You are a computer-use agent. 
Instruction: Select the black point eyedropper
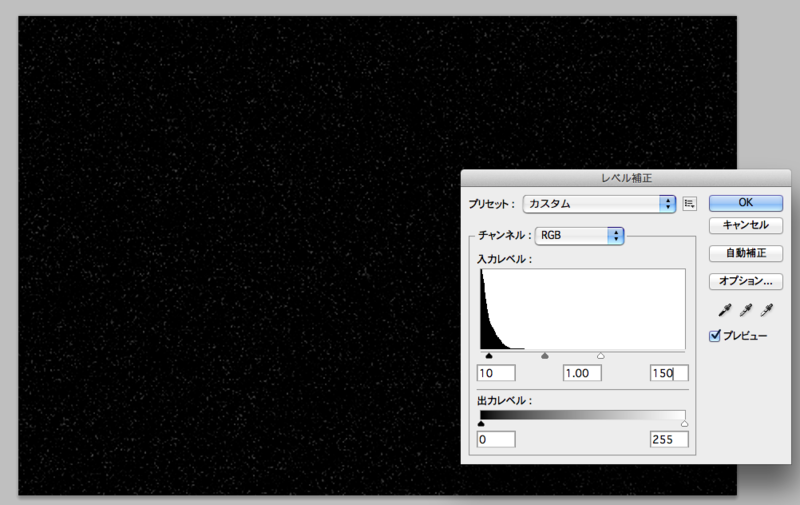click(724, 310)
